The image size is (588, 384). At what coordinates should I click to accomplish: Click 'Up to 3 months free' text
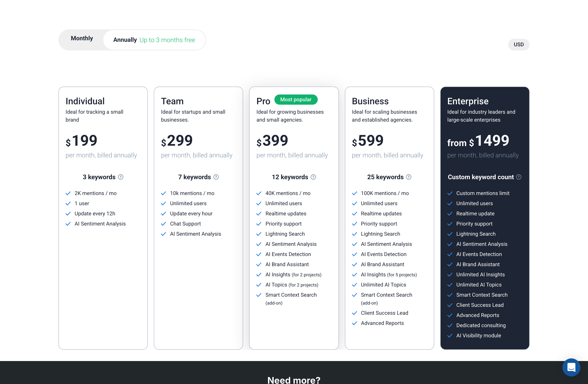pos(167,40)
